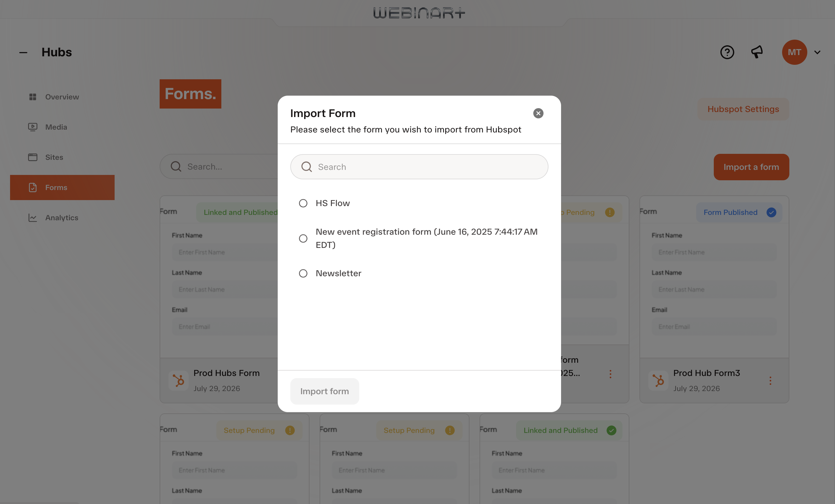The image size is (835, 504).
Task: Click the First Name field in Prod Hub Form3 card
Action: click(714, 252)
